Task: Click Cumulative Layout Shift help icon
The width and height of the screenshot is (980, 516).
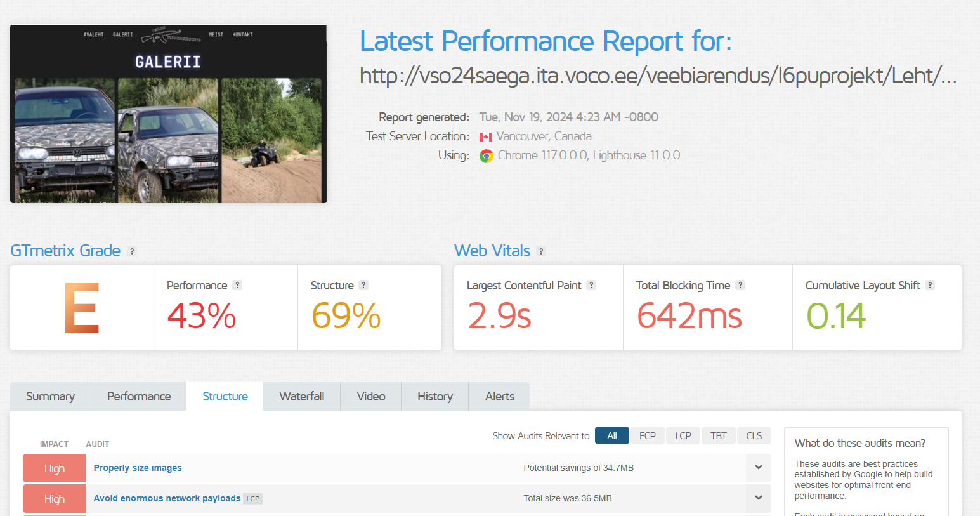Action: click(x=930, y=286)
